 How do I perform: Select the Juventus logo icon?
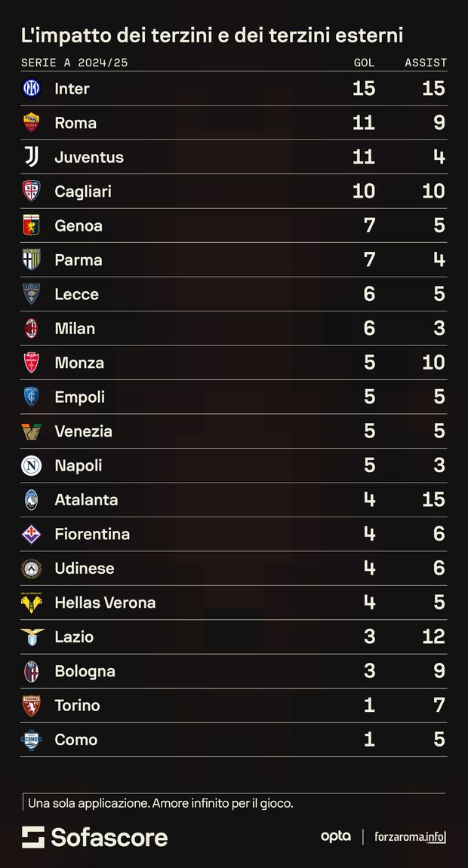31,157
